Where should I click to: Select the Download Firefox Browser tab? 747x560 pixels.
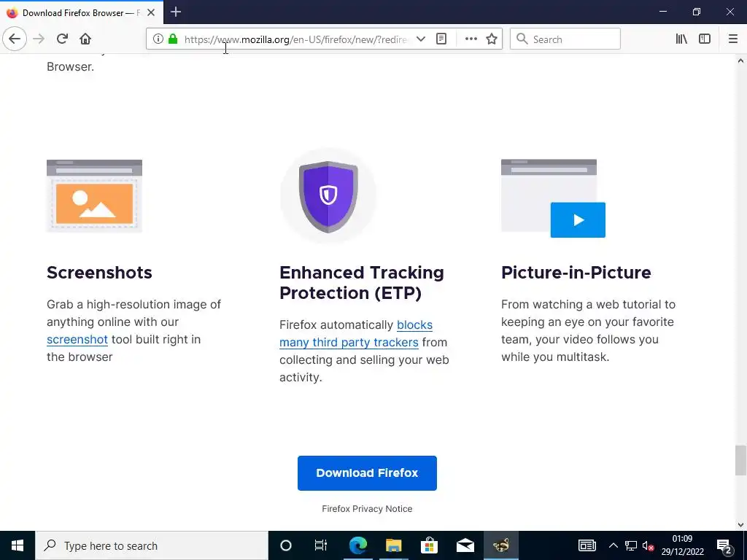82,12
